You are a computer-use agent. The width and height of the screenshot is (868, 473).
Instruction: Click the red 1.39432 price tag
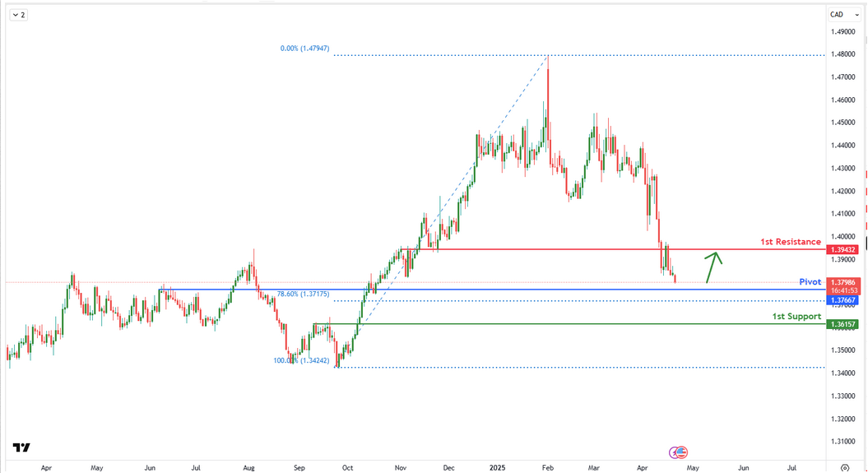tap(842, 250)
